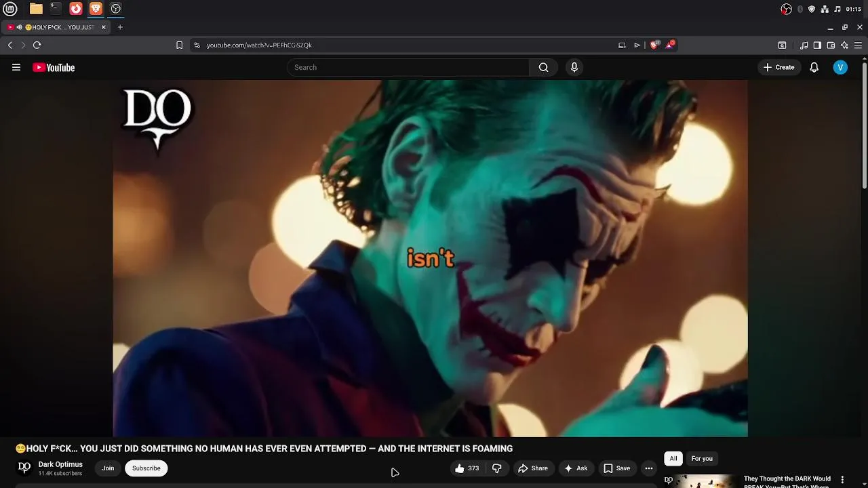Go to the YouTube home logo
Image resolution: width=868 pixels, height=488 pixels.
tap(54, 67)
